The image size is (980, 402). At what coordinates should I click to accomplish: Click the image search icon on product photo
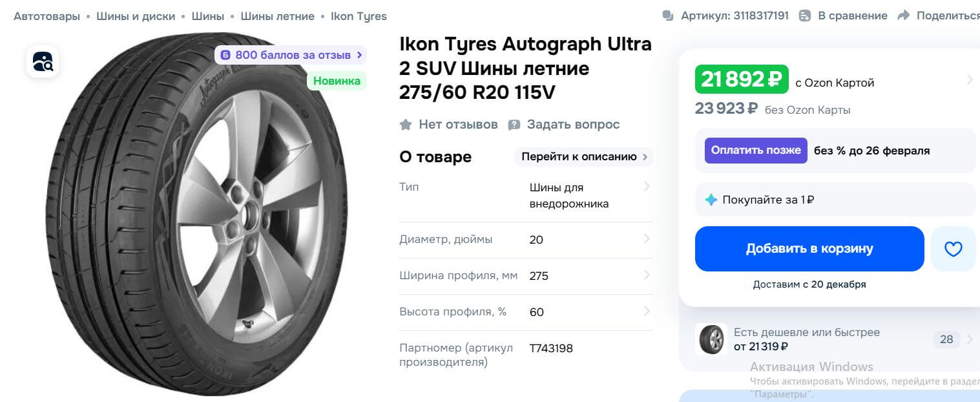tap(43, 61)
